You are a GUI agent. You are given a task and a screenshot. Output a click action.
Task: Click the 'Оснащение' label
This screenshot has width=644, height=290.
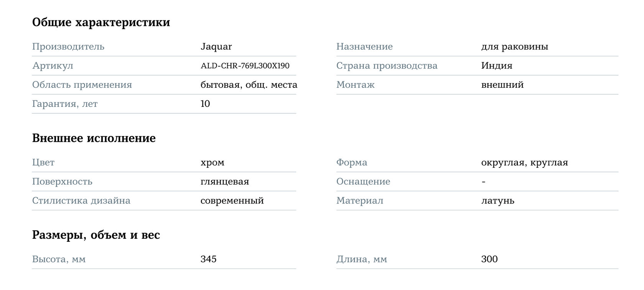pos(363,182)
